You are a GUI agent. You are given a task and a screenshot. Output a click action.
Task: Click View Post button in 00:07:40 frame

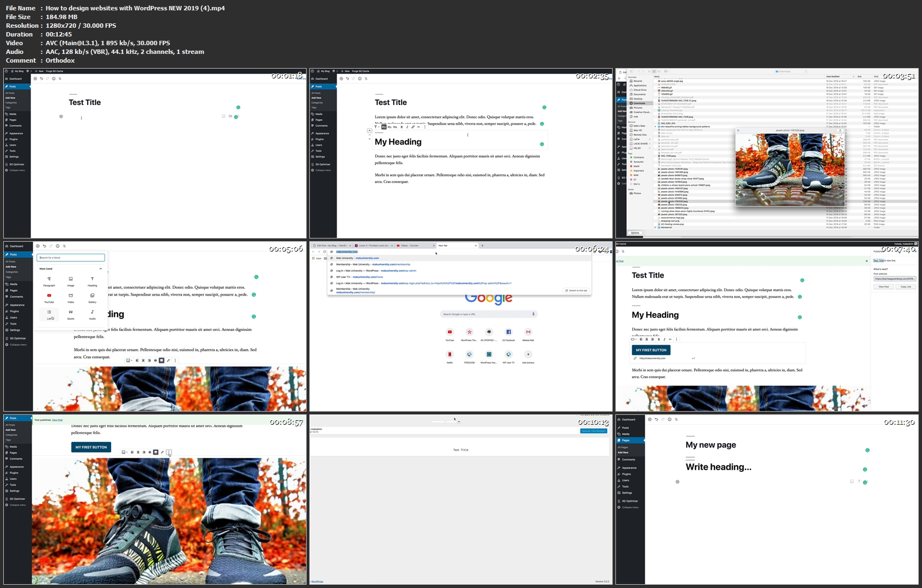[883, 286]
